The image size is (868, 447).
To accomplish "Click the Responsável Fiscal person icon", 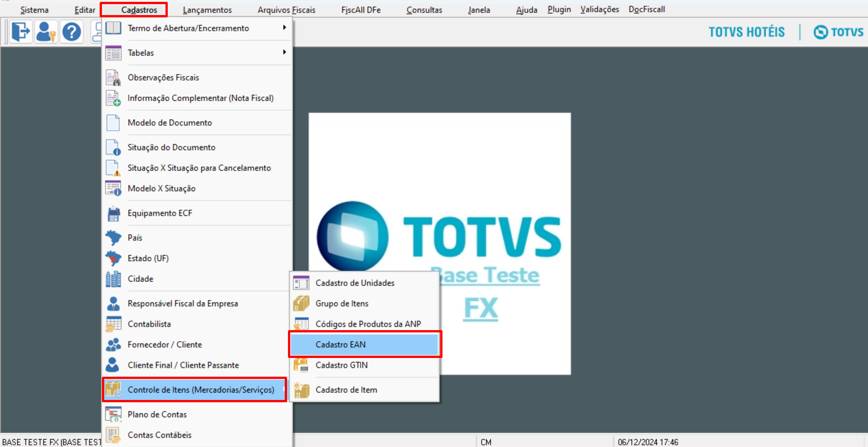I will click(x=113, y=304).
